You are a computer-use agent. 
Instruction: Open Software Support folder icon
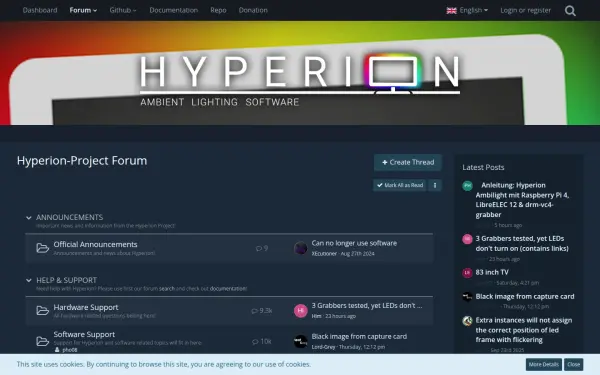tap(42, 341)
